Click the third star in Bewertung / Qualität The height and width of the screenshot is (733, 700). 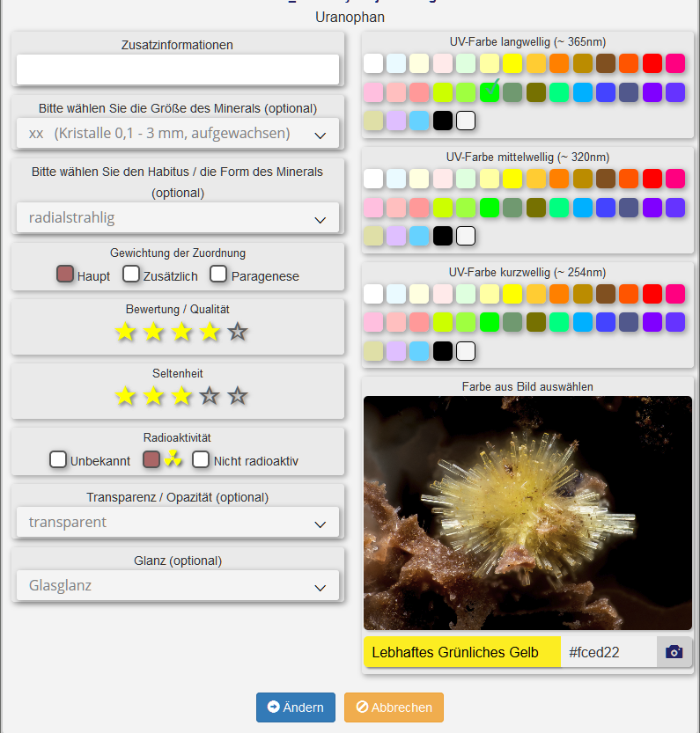(x=181, y=332)
